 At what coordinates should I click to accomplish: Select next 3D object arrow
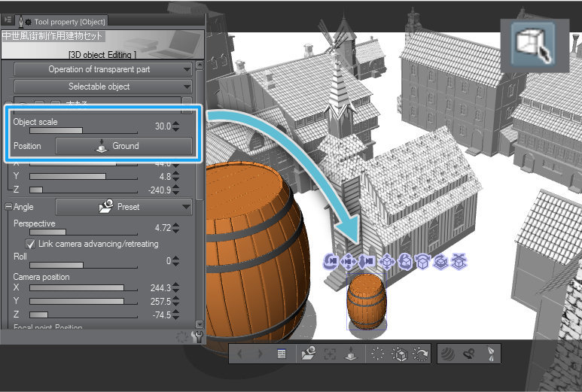click(261, 354)
